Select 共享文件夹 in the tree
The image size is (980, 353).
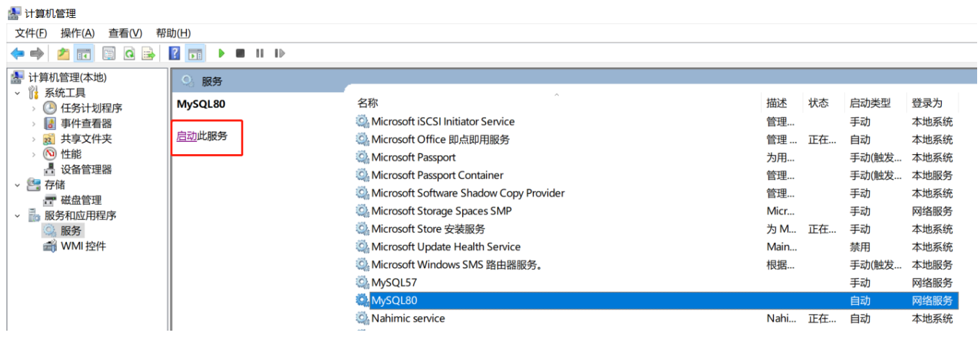pos(87,139)
